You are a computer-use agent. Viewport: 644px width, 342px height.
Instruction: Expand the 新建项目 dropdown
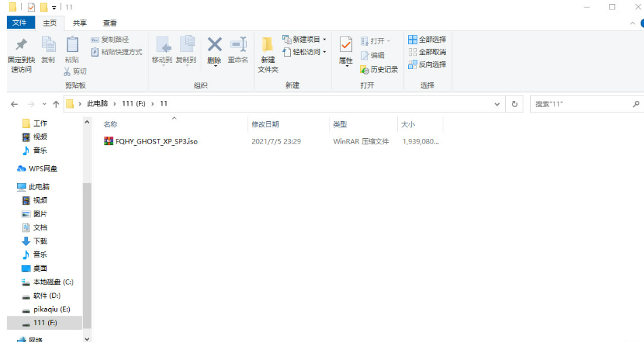pyautogui.click(x=304, y=40)
